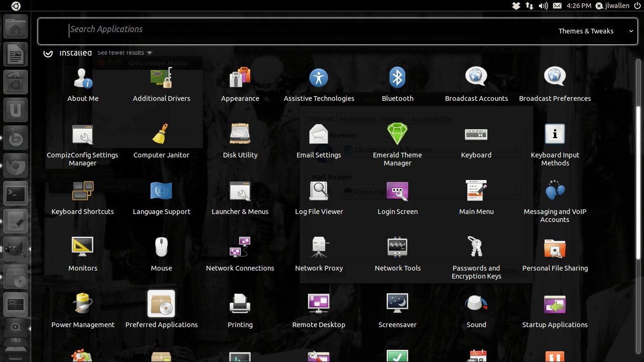Launch the Login Screen settings
The height and width of the screenshot is (362, 644).
[x=397, y=191]
